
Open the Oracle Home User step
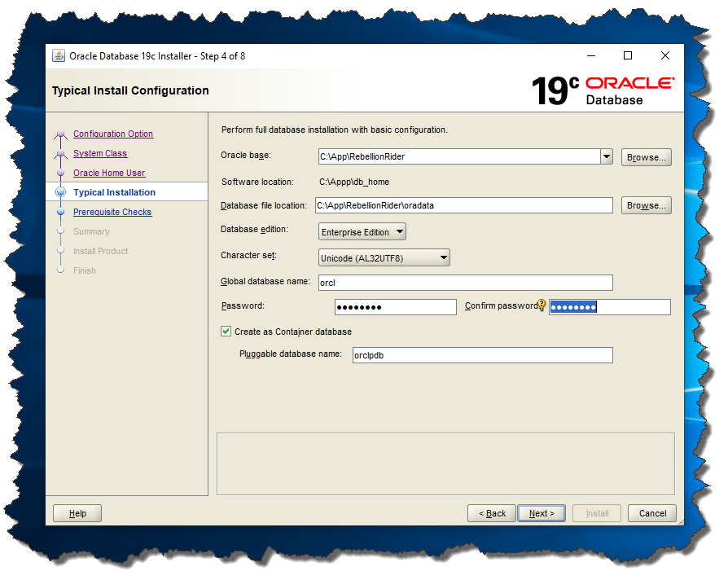pos(109,172)
